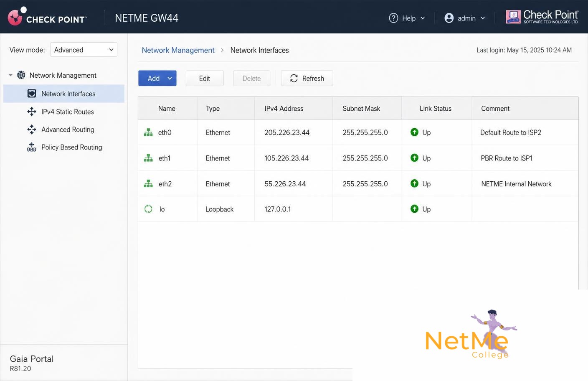Open the Add button dropdown arrow
Screen dimensions: 588x381
pos(170,78)
